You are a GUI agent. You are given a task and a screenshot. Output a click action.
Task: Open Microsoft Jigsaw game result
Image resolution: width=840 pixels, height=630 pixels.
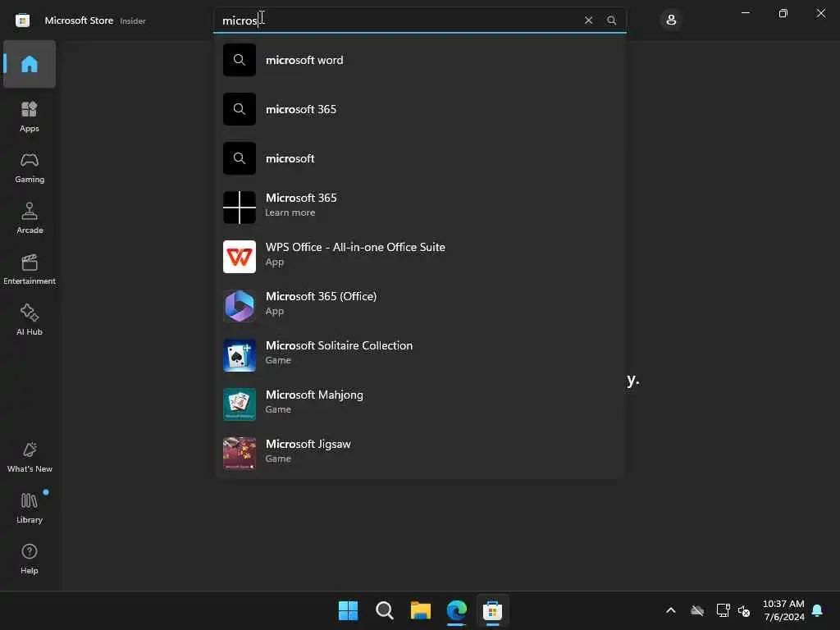420,454
